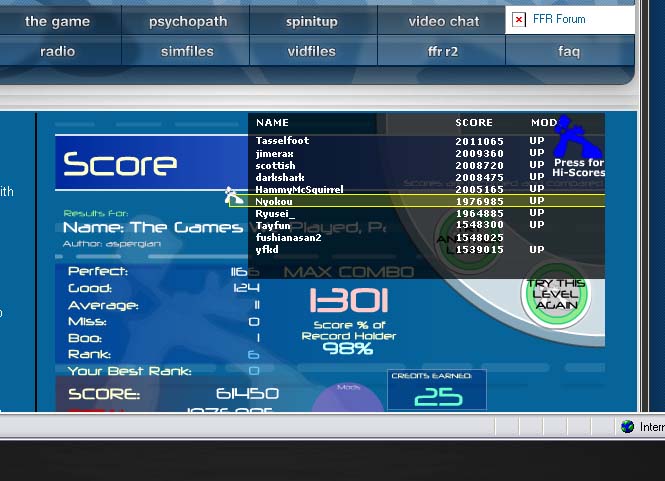
Task: Click the small white dancer marker icon
Action: click(232, 196)
